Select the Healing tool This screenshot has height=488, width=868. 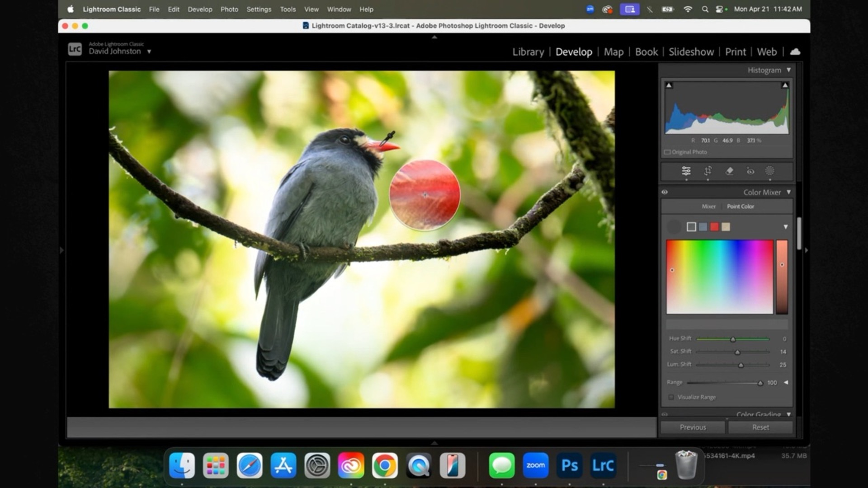[x=729, y=171]
